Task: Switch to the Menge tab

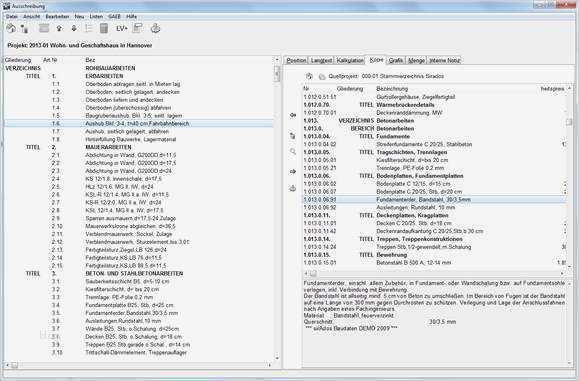Action: click(417, 60)
